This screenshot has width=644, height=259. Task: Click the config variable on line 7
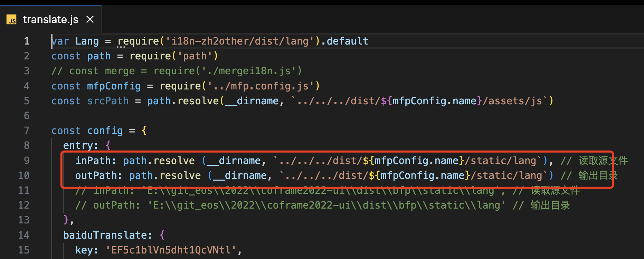105,131
